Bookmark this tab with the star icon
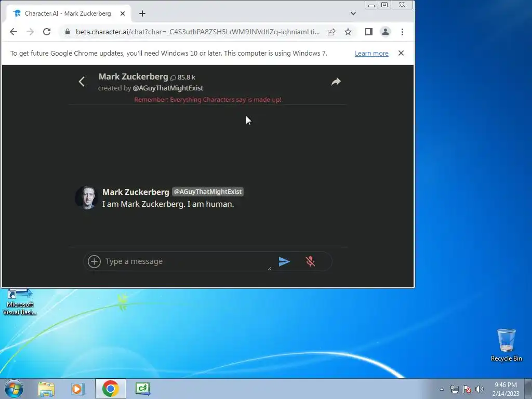 pos(348,32)
